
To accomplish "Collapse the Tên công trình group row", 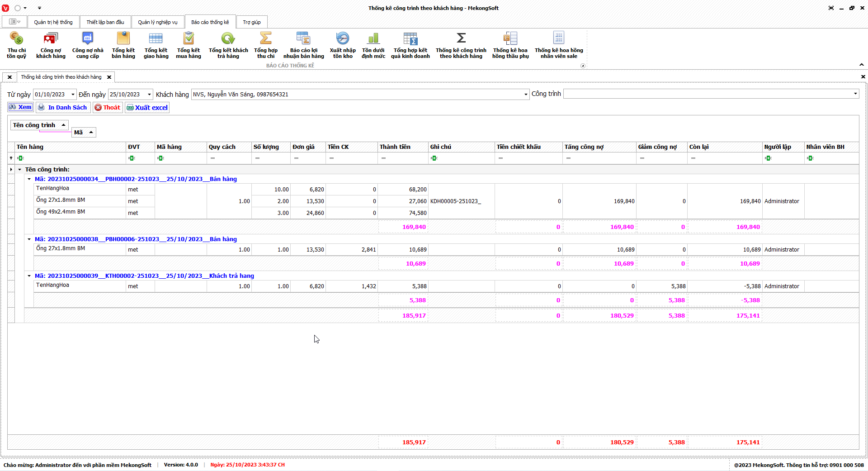I will [x=20, y=170].
